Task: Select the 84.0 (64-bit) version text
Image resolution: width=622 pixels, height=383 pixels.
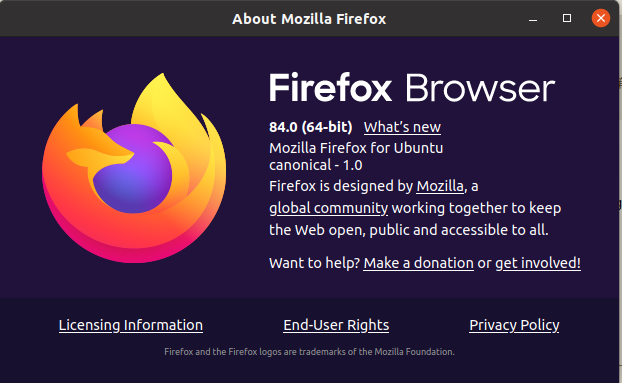Action: pyautogui.click(x=311, y=127)
